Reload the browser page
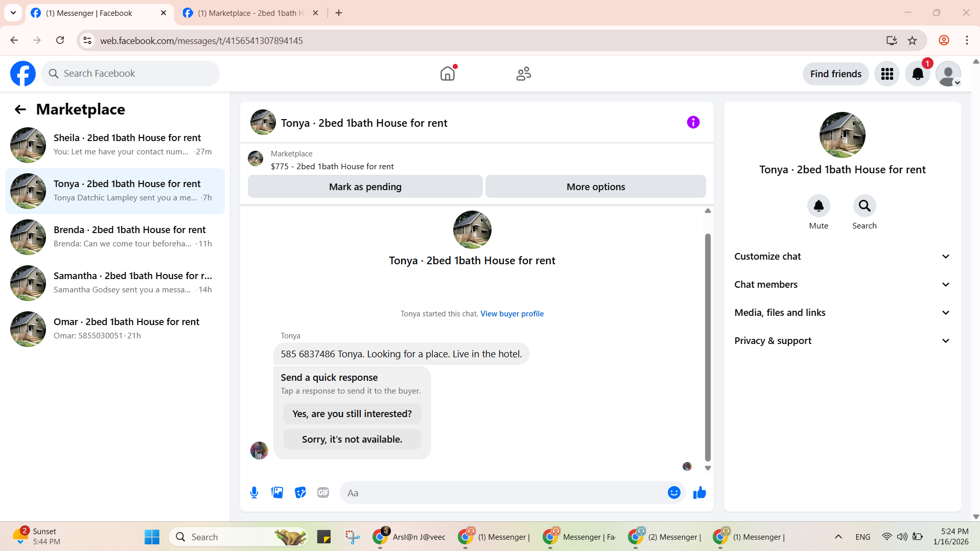The height and width of the screenshot is (551, 980). [60, 40]
